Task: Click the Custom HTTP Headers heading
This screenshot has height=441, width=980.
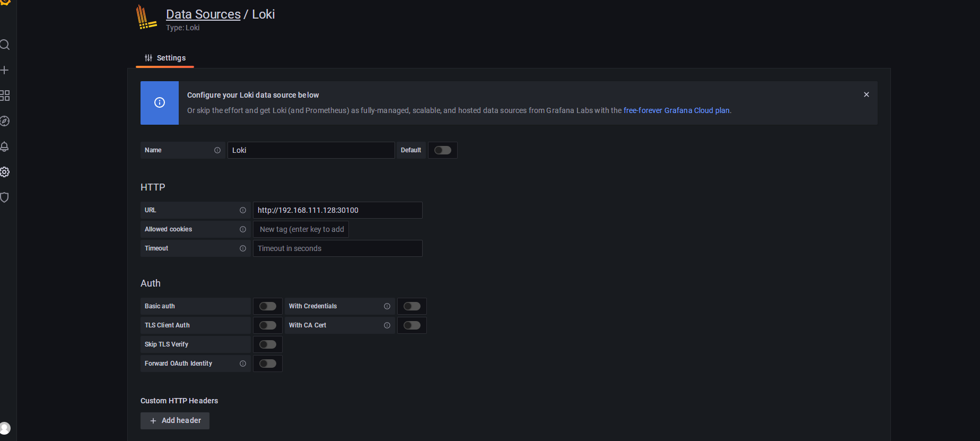Action: [179, 401]
